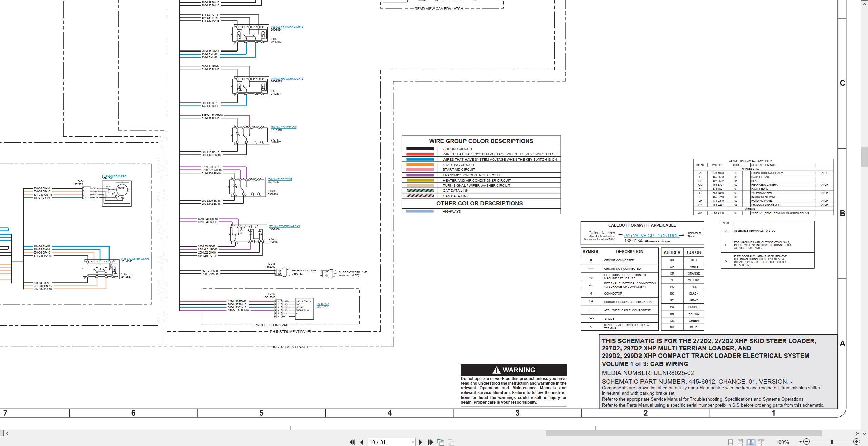The width and height of the screenshot is (868, 446).
Task: Click the (52) VALVE GP - CONTROL callout link
Action: click(x=652, y=236)
